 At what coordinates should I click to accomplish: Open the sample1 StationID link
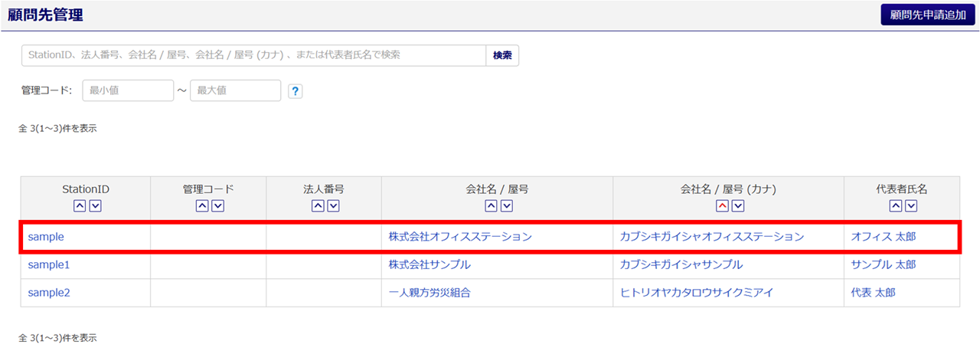49,264
